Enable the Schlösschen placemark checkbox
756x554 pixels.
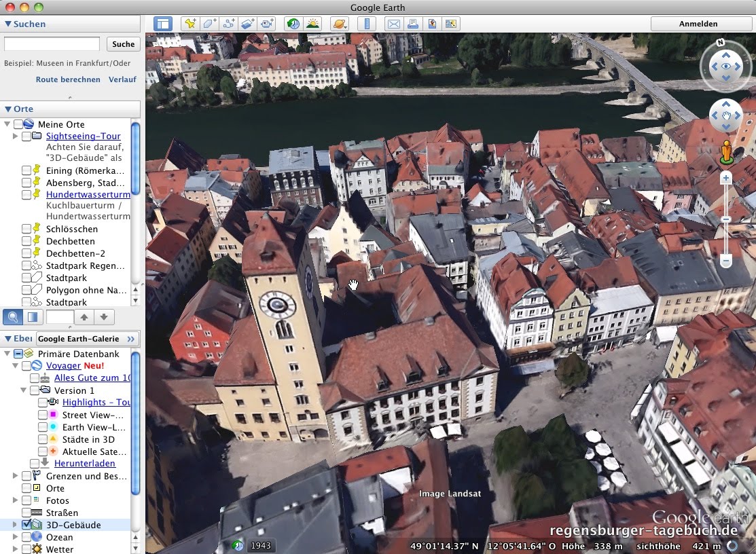click(x=26, y=229)
